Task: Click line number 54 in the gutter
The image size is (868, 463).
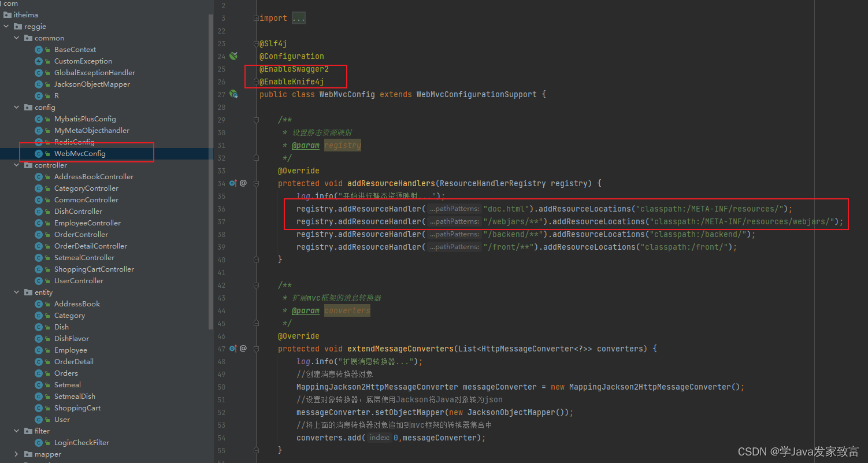Action: point(222,438)
